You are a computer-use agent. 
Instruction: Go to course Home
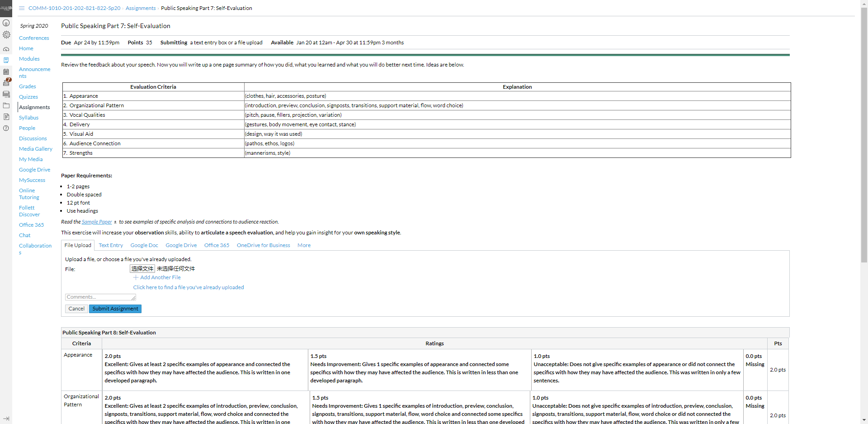point(26,48)
